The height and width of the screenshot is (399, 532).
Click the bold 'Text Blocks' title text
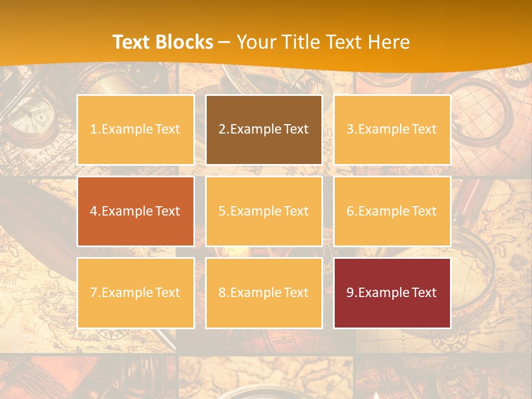coord(163,42)
